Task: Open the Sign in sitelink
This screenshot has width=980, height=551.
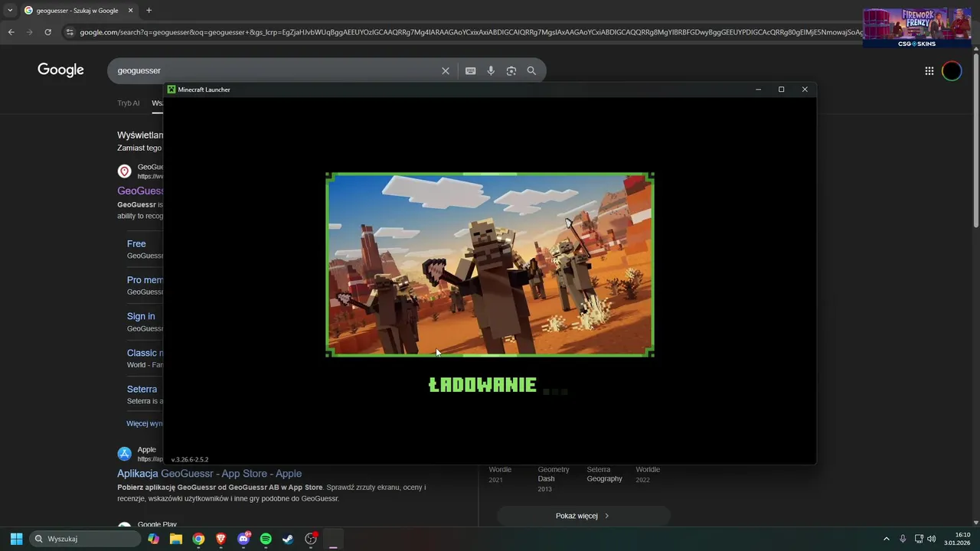Action: pos(141,316)
